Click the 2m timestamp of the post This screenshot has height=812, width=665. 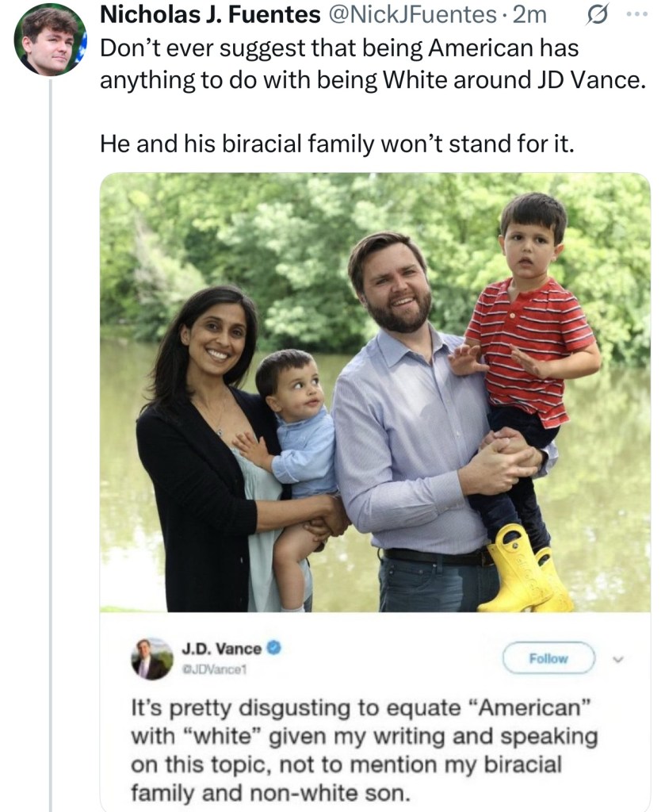point(530,16)
